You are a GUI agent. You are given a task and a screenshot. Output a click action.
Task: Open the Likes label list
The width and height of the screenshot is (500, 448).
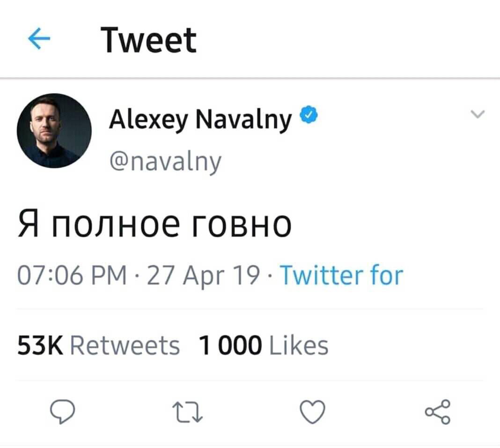[300, 346]
